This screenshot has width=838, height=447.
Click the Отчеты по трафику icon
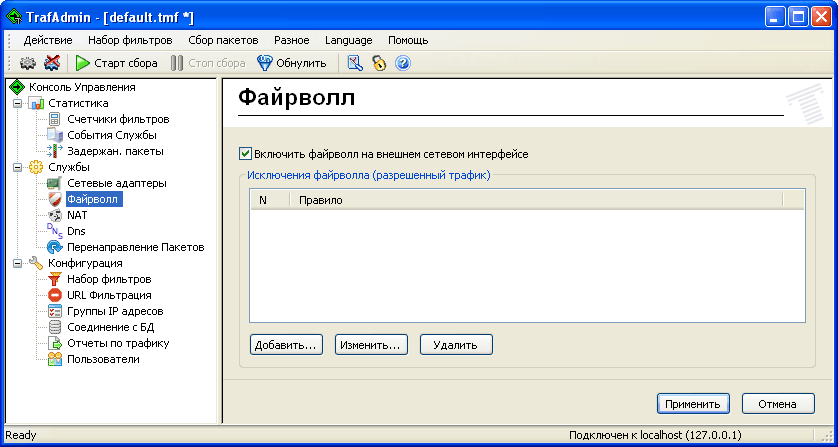pos(55,343)
